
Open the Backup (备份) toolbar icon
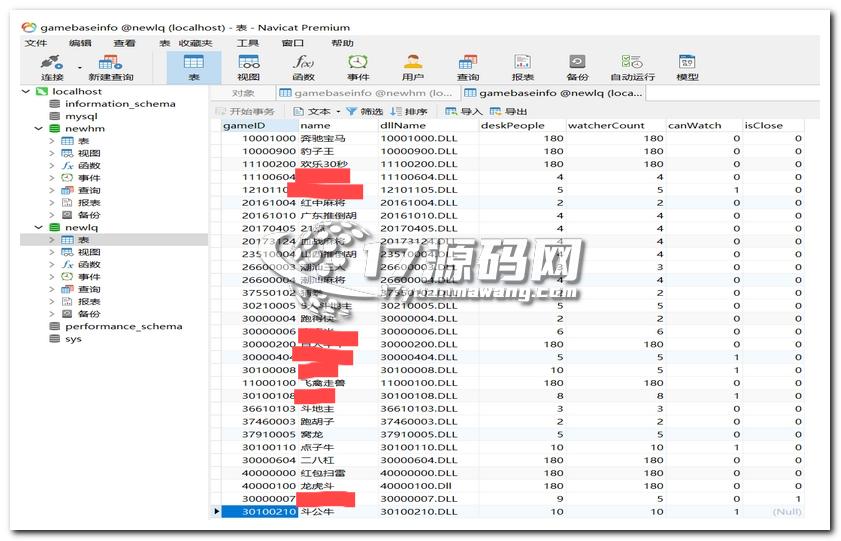[577, 67]
